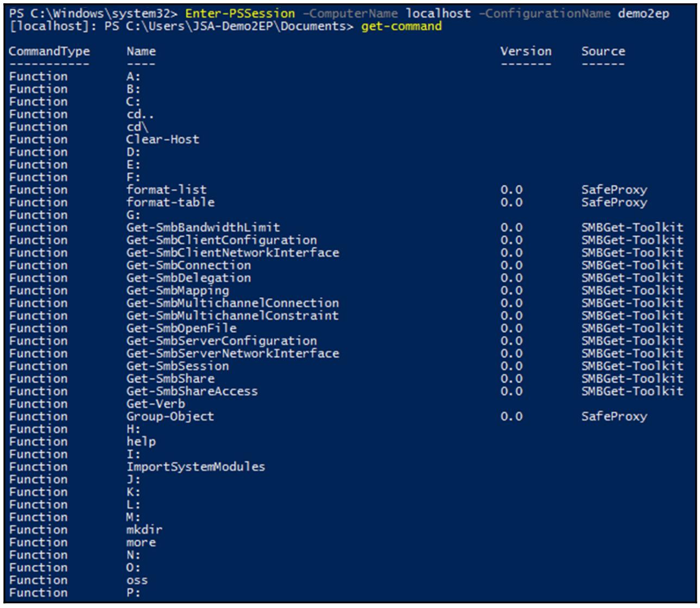
Task: Click SafeProxy source beside format-table
Action: point(614,203)
